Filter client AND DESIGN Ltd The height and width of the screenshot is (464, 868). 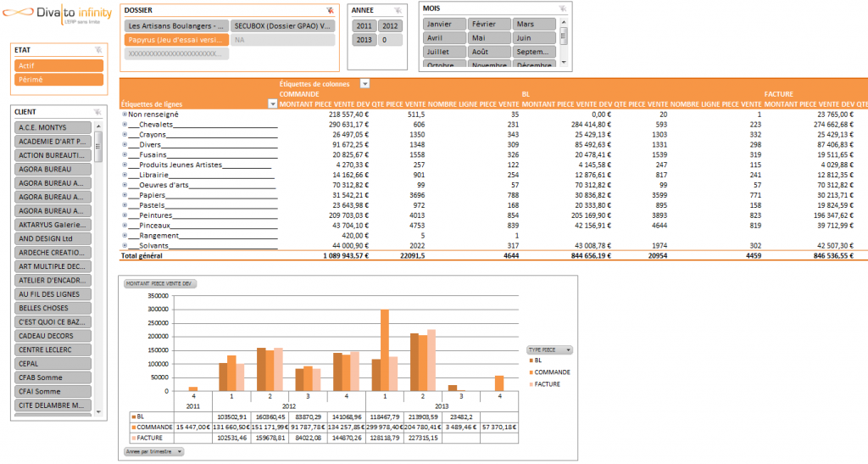tap(53, 238)
